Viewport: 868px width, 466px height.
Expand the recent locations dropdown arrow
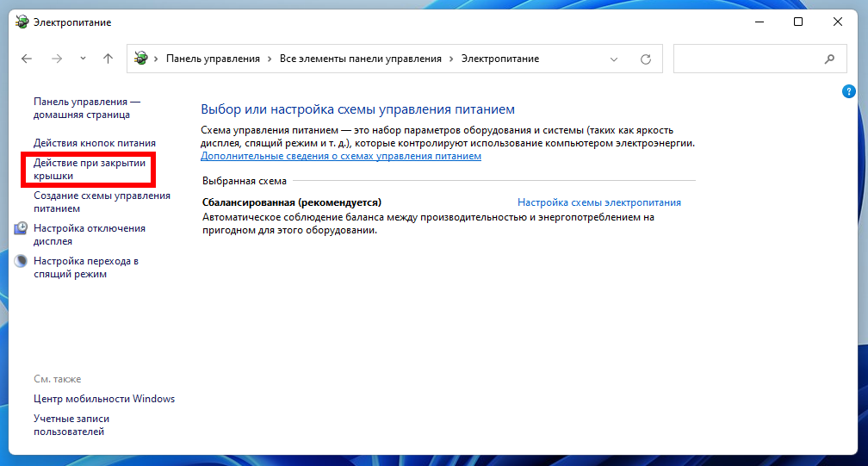click(x=83, y=59)
